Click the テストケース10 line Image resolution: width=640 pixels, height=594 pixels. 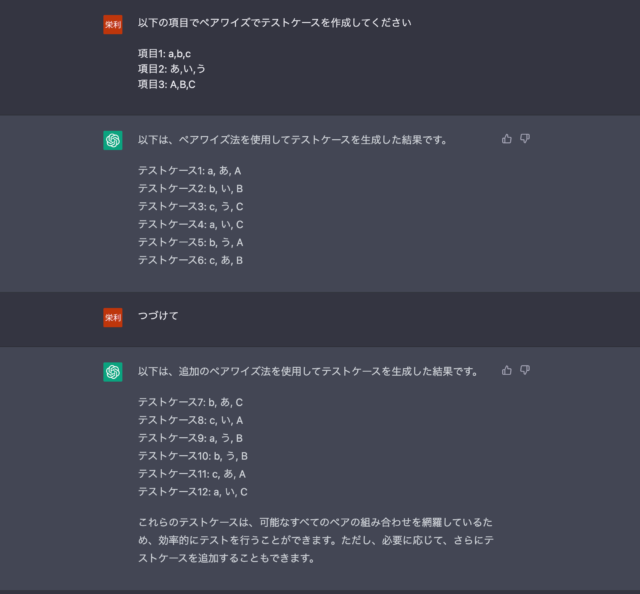tap(193, 456)
